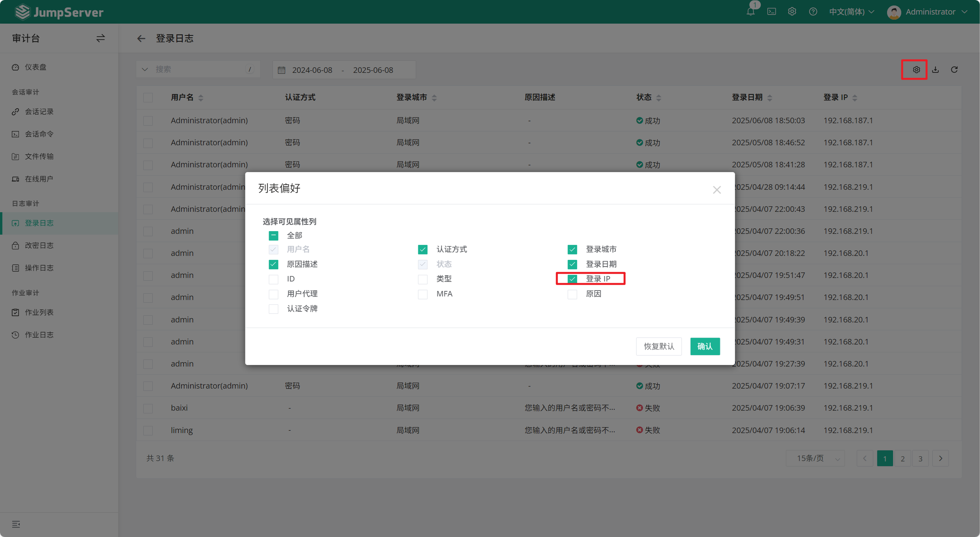Click the help question mark icon
This screenshot has width=980, height=537.
pos(813,12)
